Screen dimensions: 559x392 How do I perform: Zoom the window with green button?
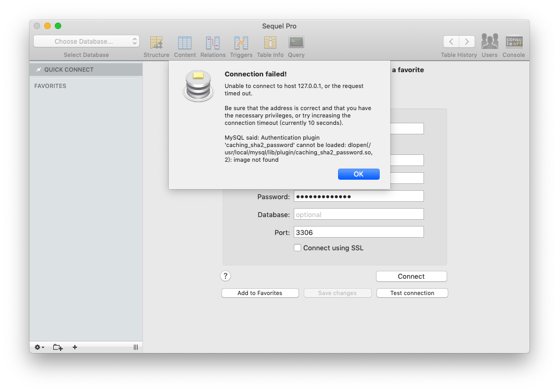(58, 26)
